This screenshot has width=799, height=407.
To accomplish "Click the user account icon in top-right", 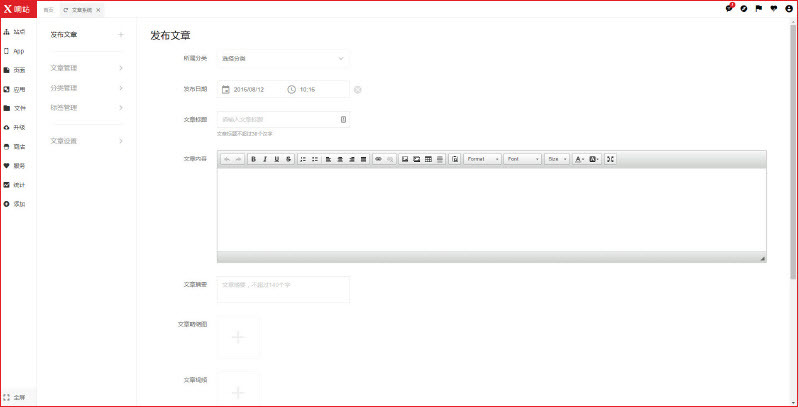I will click(789, 8).
